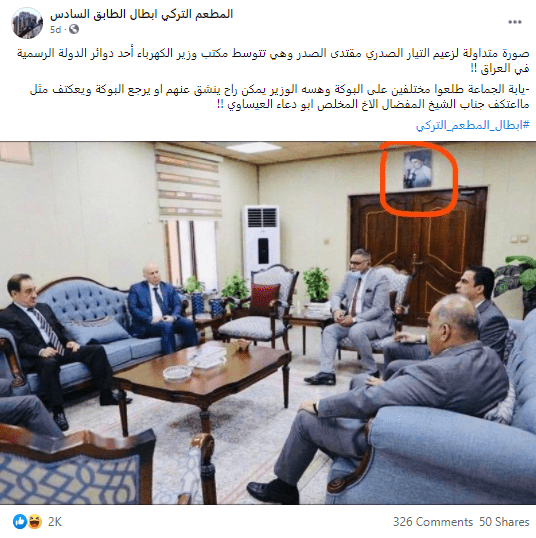
Task: View the 2K reactions count list
Action: coord(55,522)
